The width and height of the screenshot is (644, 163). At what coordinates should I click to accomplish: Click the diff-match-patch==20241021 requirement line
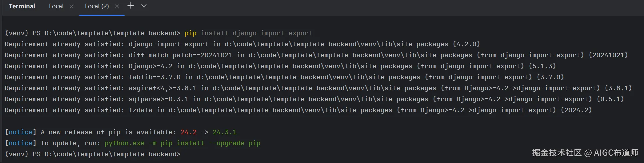point(316,55)
